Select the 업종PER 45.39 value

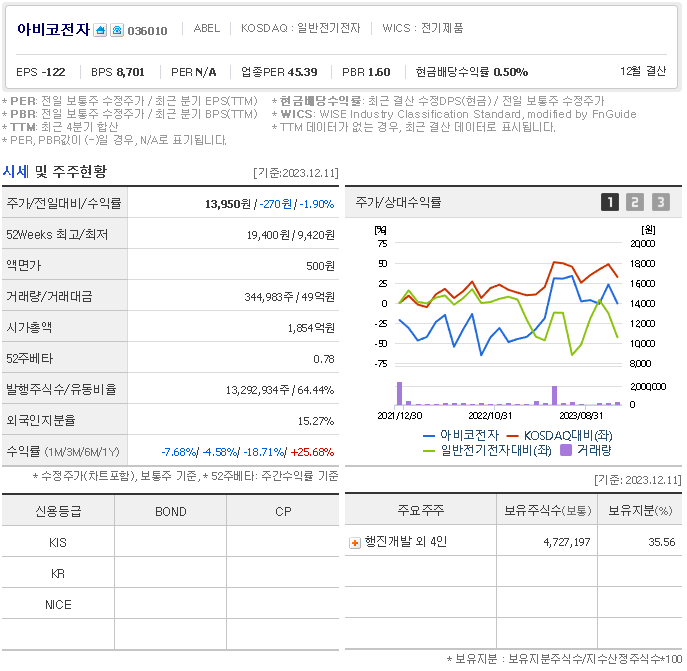pyautogui.click(x=279, y=72)
